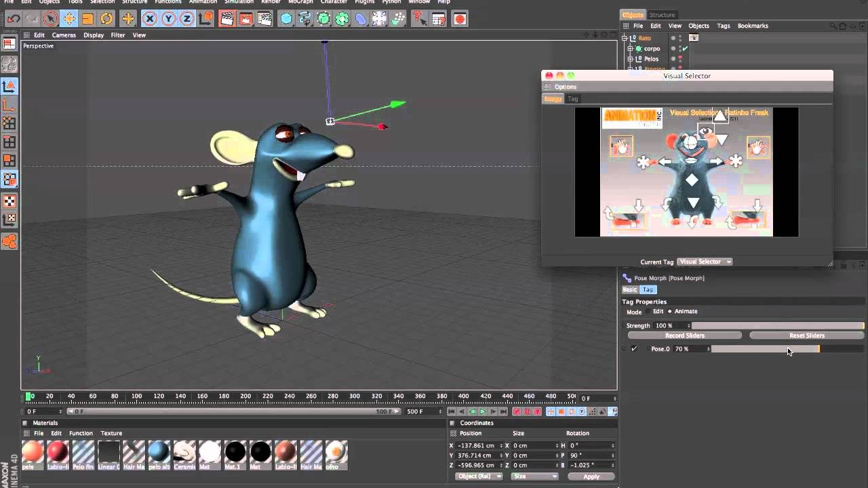This screenshot has height=488, width=868.
Task: Toggle the corpo green checkmark
Action: click(685, 49)
